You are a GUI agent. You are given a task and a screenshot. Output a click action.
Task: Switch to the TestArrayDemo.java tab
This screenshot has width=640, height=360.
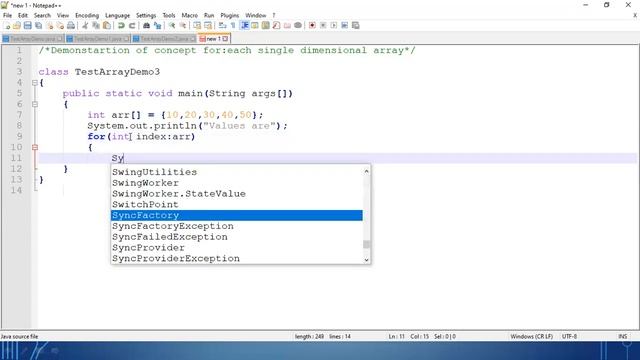[x=33, y=39]
